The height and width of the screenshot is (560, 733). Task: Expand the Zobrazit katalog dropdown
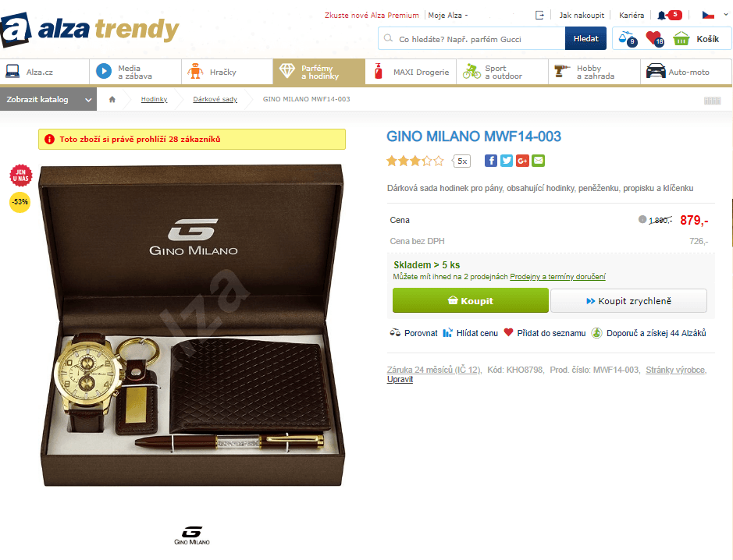click(x=48, y=100)
